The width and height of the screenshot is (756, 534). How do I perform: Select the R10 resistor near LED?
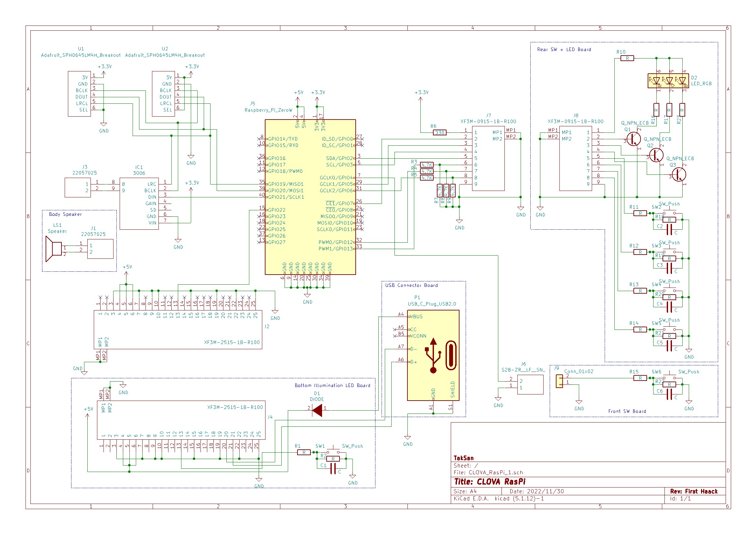(627, 58)
